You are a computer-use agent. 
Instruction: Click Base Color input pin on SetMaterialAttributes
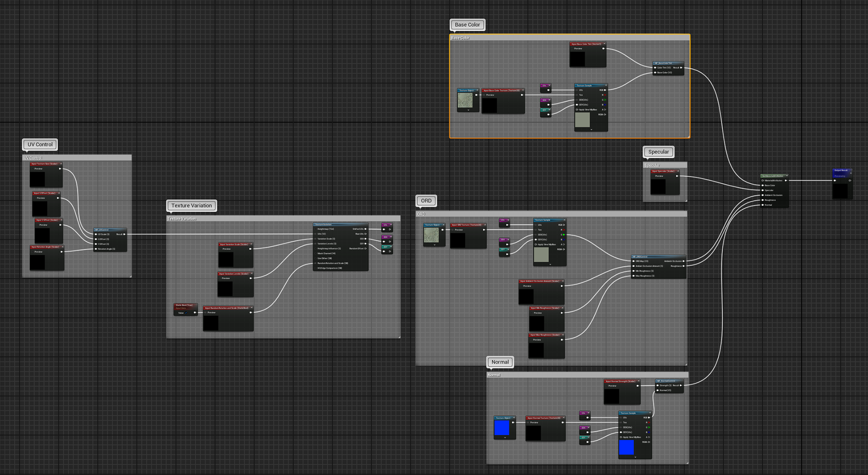(763, 185)
